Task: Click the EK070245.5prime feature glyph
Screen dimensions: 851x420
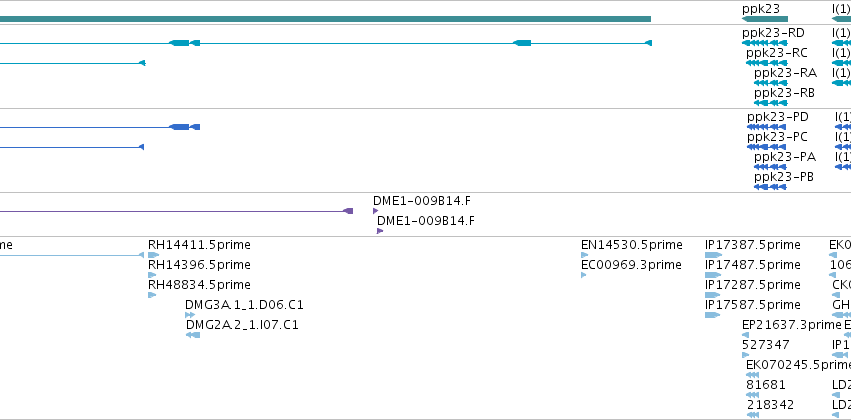Action: pos(752,375)
